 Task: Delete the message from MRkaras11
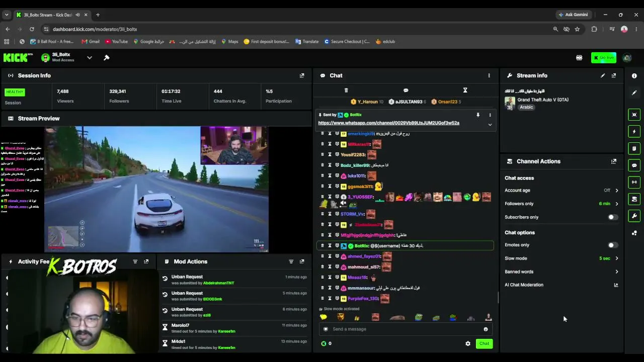(x=323, y=144)
